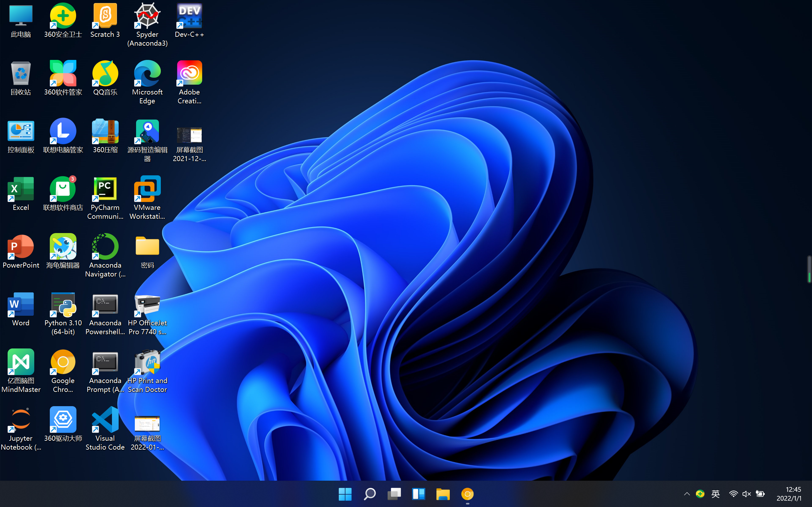
Task: Select the 海龟编辑器 shortcut
Action: [63, 252]
